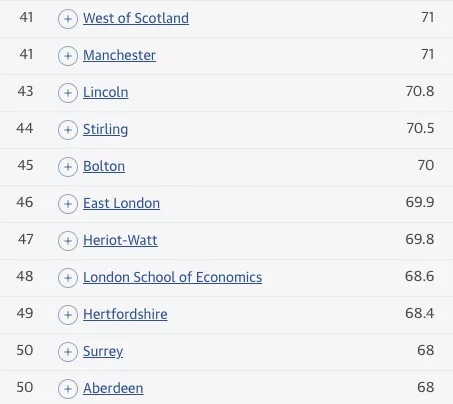The height and width of the screenshot is (404, 453).
Task: Follow the Heriot-Watt link
Action: click(x=120, y=240)
